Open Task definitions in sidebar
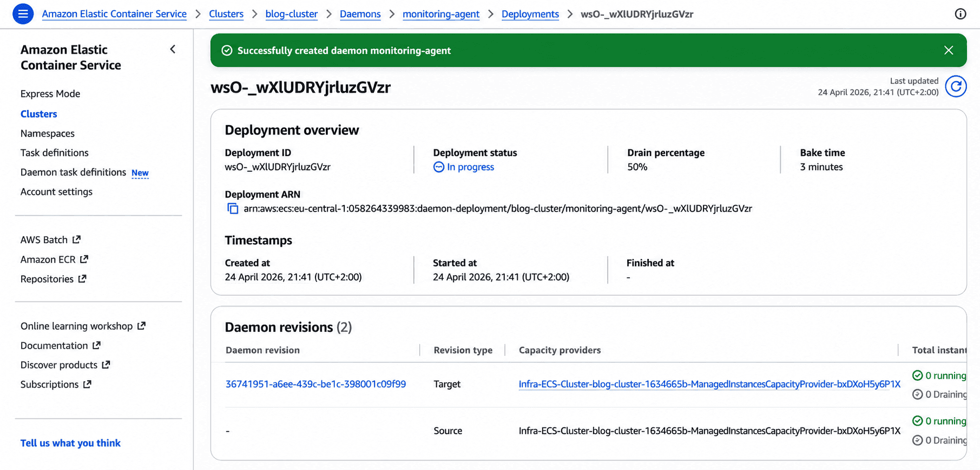 coord(54,153)
